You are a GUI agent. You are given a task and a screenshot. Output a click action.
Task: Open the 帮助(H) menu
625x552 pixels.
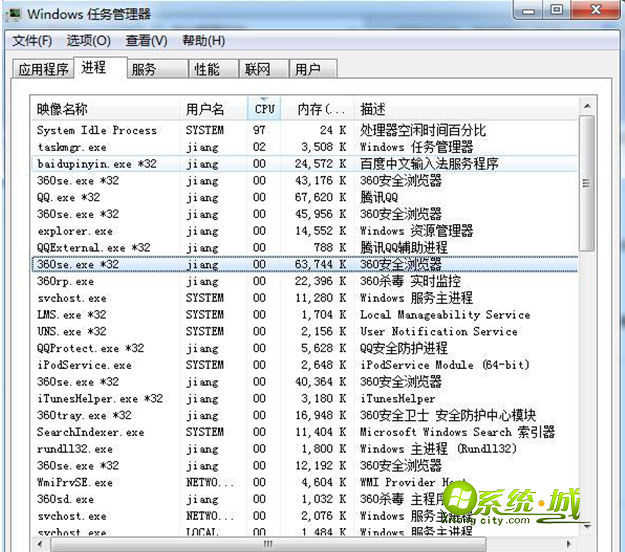pyautogui.click(x=204, y=41)
